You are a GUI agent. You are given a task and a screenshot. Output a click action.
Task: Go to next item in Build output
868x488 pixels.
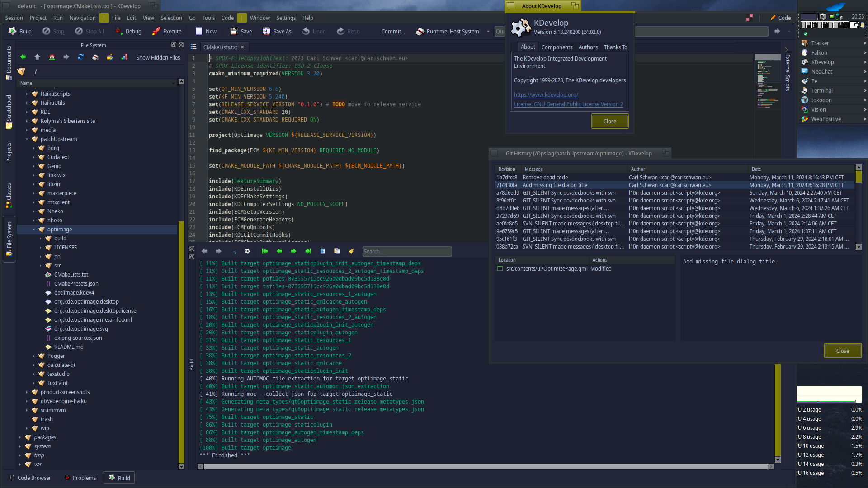pos(294,251)
